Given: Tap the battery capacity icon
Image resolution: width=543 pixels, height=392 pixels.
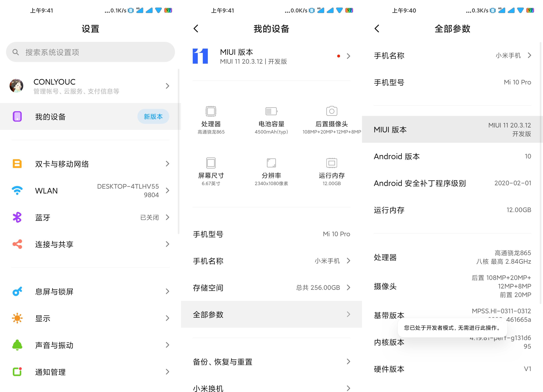Looking at the screenshot, I should [x=271, y=111].
